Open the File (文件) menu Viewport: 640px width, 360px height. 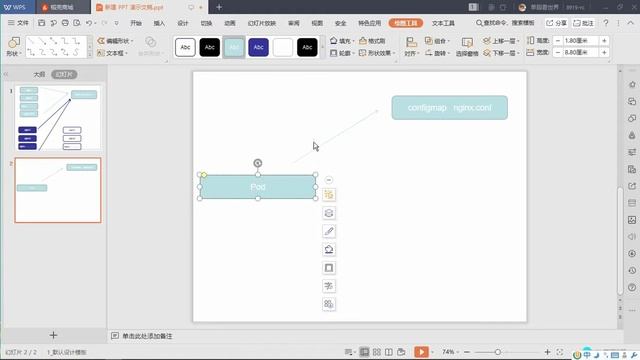coord(18,23)
